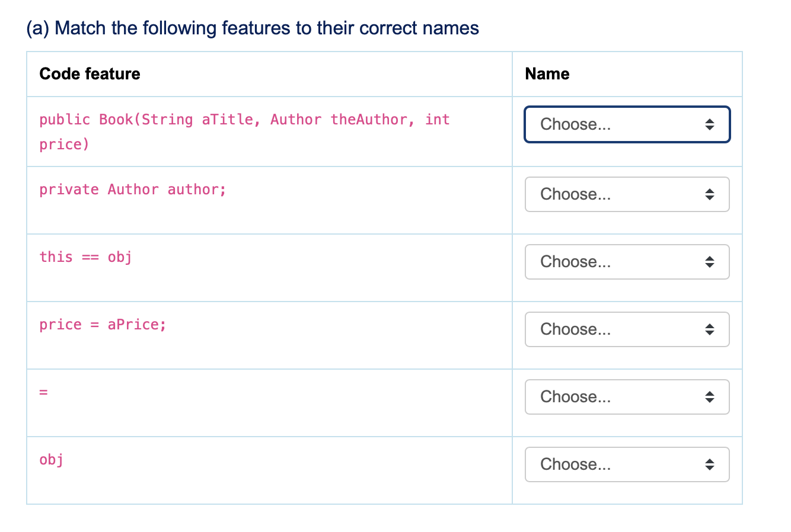
Task: Click the 'Match the following features' question heading
Action: tap(253, 28)
